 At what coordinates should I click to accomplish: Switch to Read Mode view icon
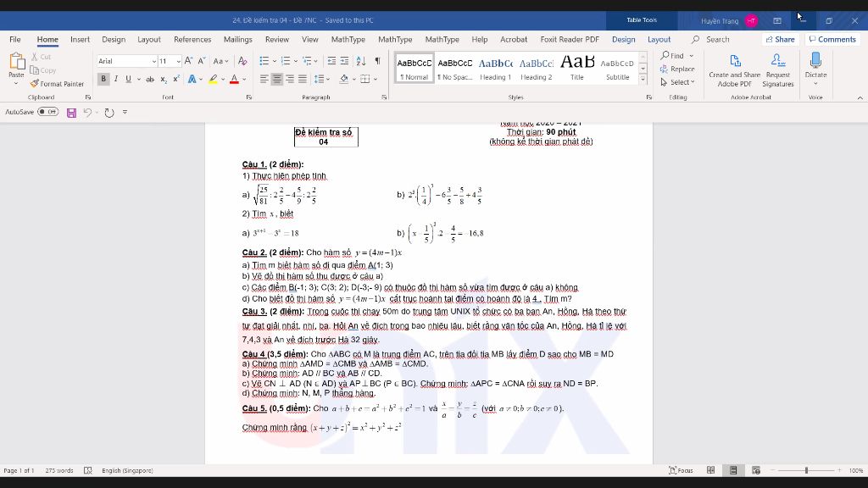[711, 470]
